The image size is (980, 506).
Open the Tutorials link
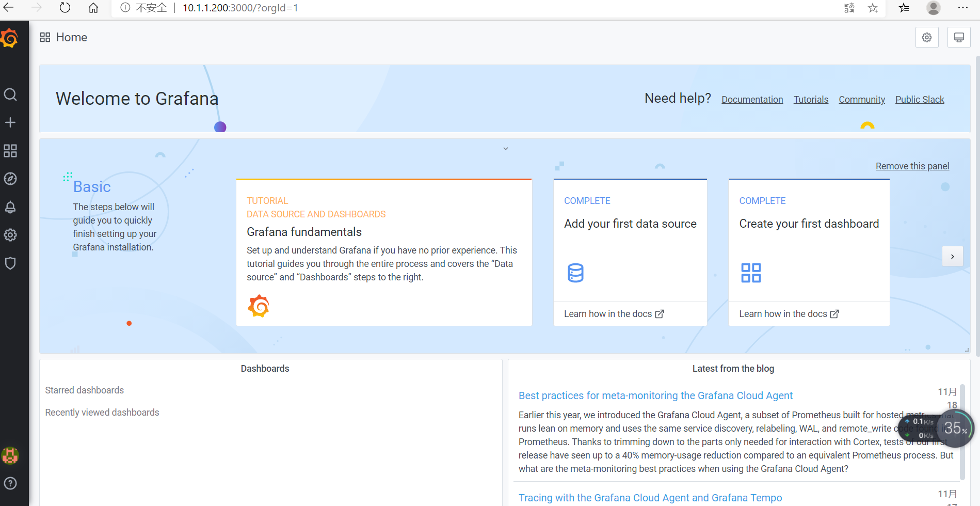click(811, 99)
